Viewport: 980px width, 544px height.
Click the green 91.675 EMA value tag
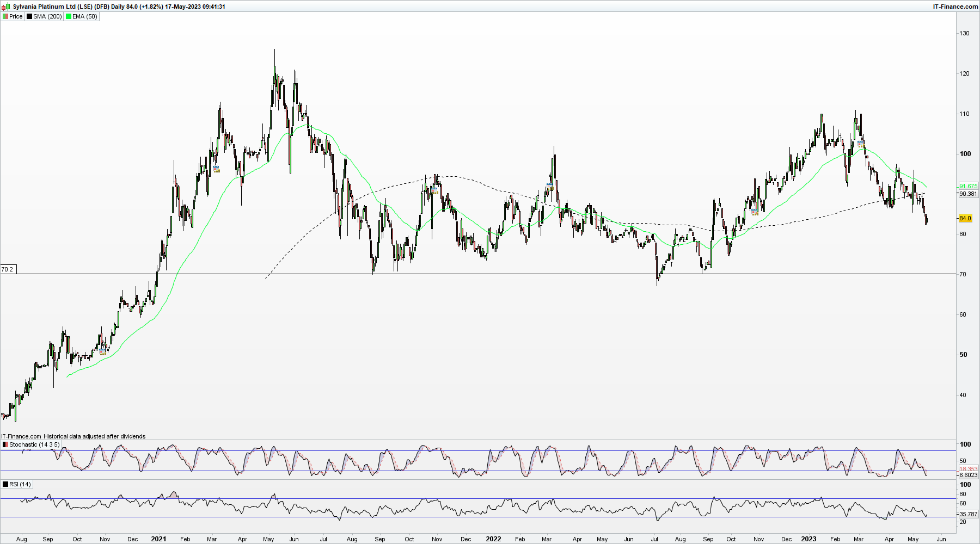(968, 186)
